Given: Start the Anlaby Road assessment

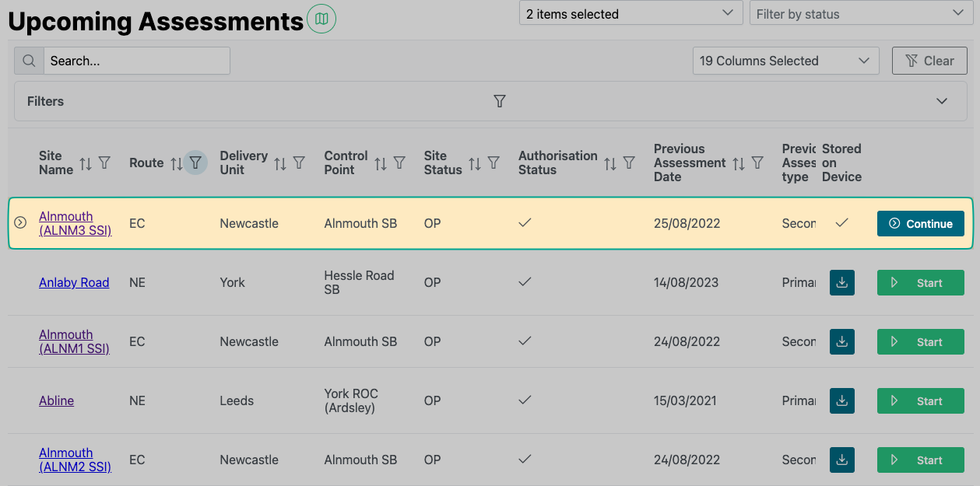Looking at the screenshot, I should [x=920, y=283].
